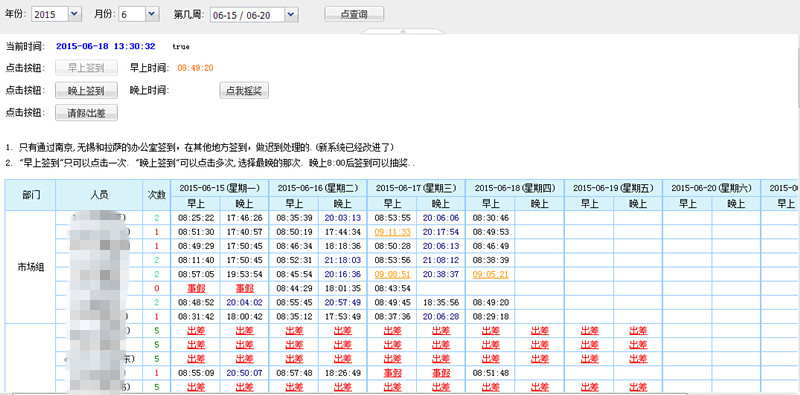
Task: Open the 第几周 week dropdown 06-15 / 06-20
Action: (254, 15)
